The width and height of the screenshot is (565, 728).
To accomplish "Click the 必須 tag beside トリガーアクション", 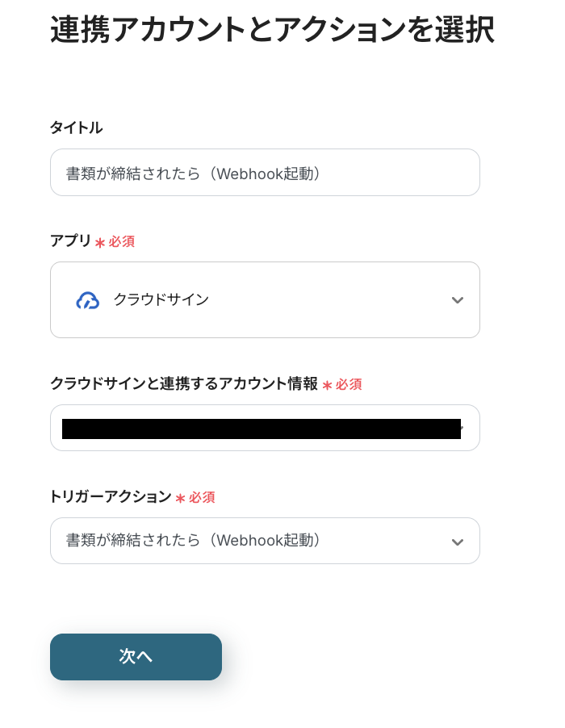I will click(202, 498).
